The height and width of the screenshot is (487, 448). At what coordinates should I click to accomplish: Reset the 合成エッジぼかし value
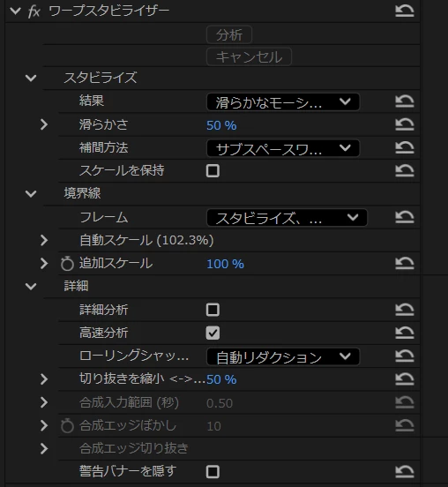pos(405,425)
